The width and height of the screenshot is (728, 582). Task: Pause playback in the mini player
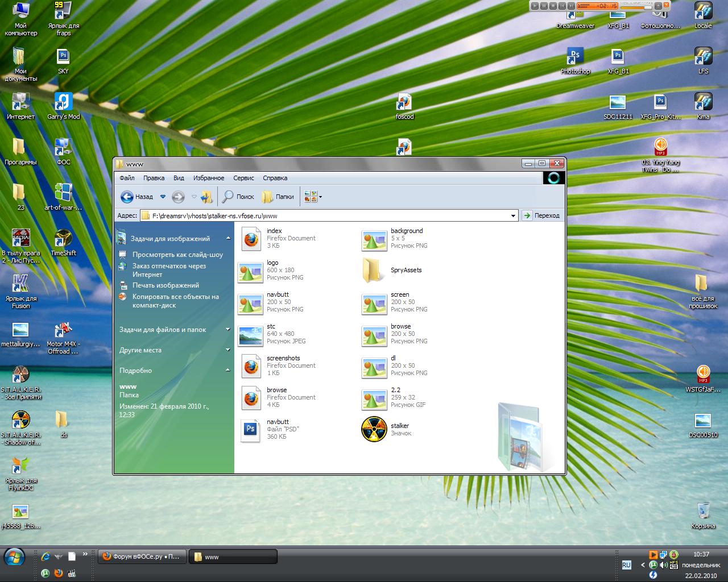pos(544,6)
